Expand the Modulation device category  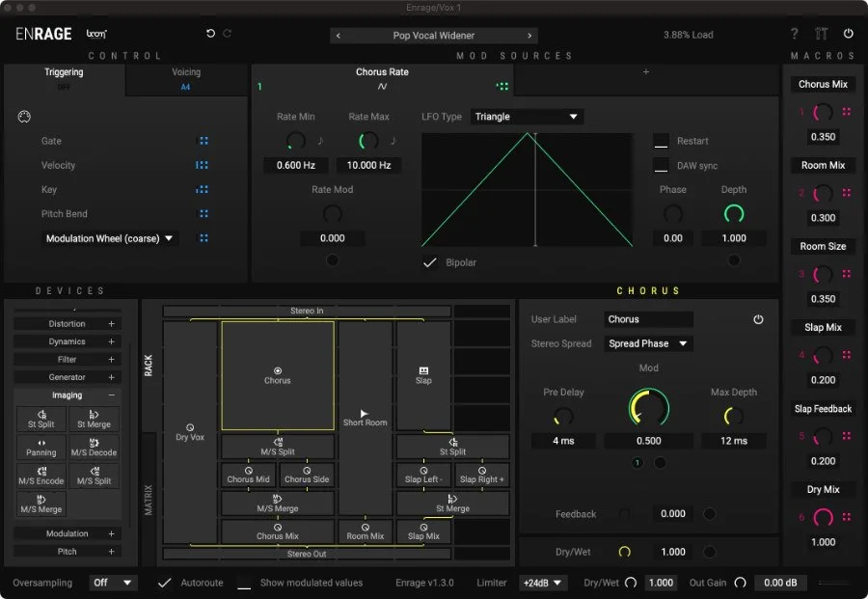coord(68,533)
